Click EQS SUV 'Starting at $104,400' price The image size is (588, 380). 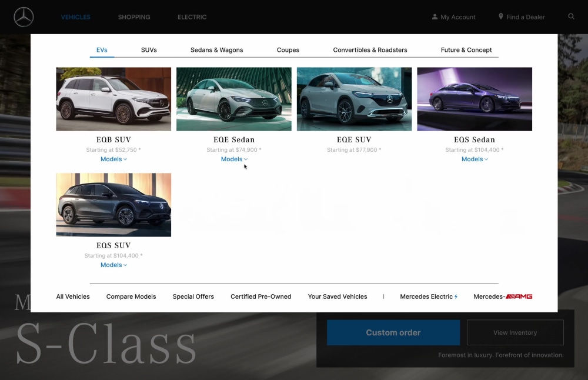click(113, 255)
